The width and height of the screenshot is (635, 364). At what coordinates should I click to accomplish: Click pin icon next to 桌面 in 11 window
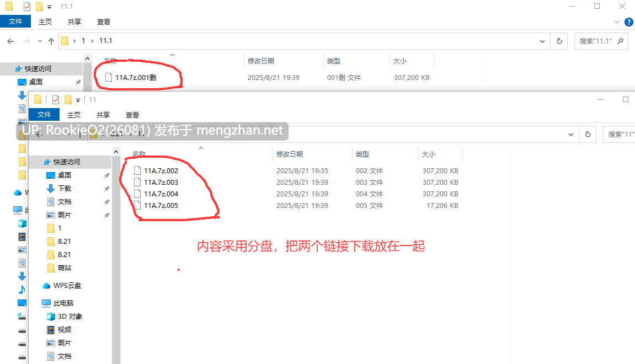point(106,175)
